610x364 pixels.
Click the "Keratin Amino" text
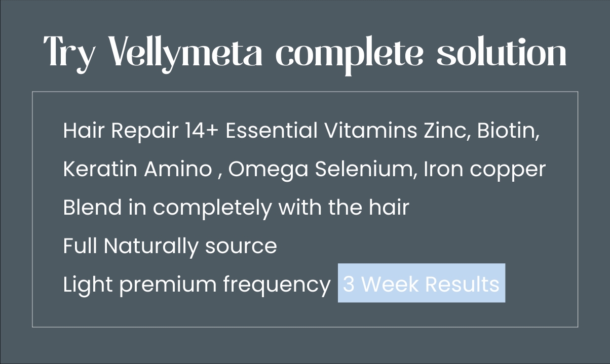click(137, 170)
